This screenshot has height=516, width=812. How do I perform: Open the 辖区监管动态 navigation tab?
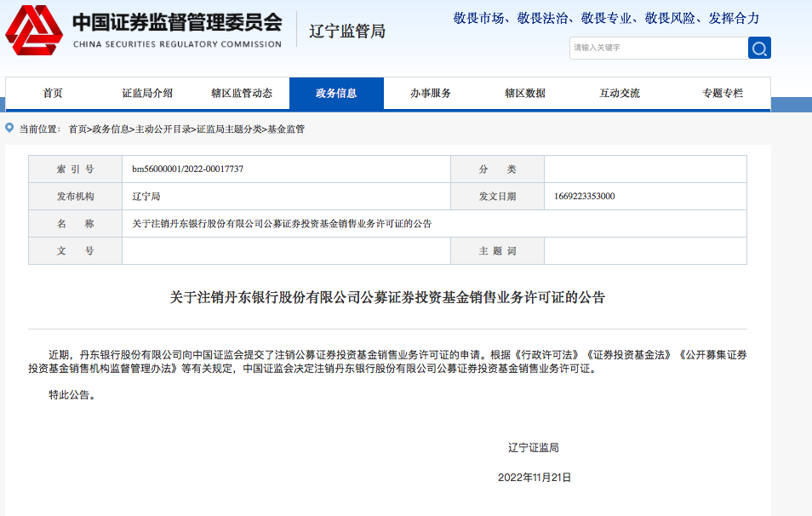[x=242, y=94]
